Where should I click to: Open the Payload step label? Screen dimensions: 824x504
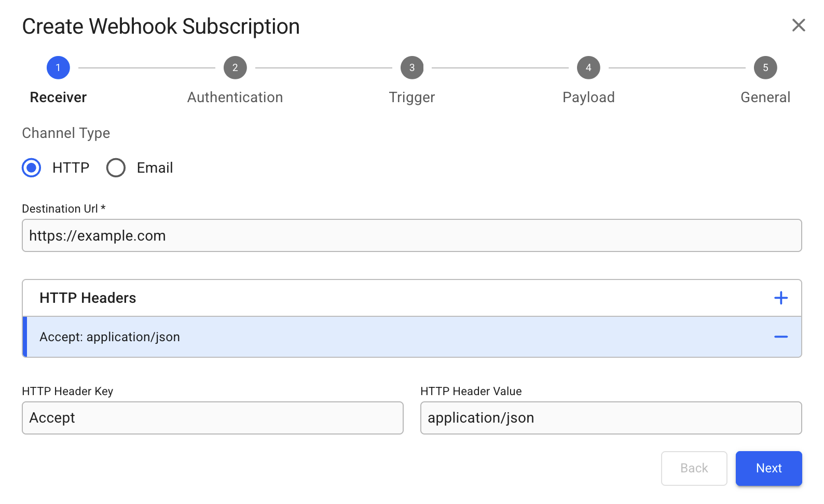tap(588, 97)
